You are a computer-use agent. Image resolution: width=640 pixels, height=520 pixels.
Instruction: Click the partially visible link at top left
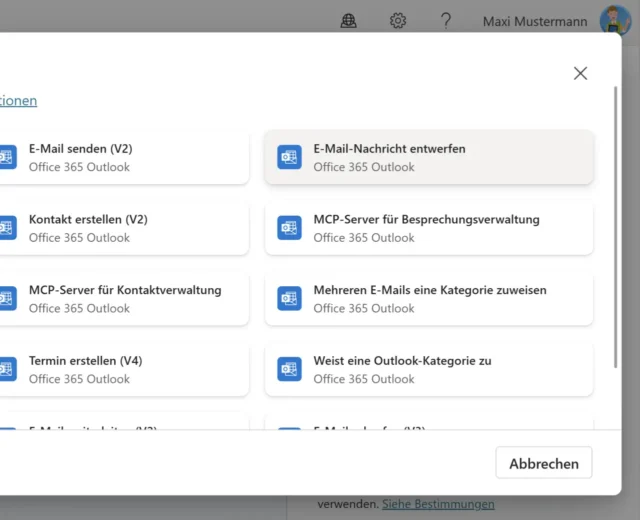(18, 101)
